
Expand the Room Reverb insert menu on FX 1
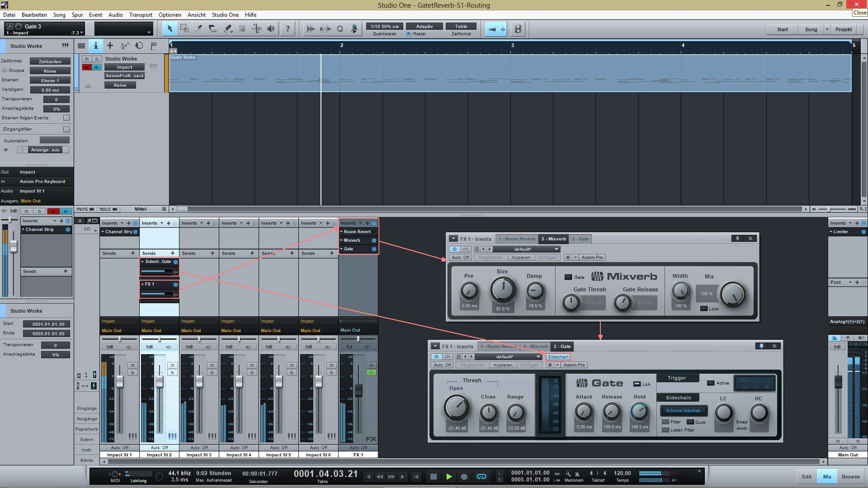click(x=342, y=232)
